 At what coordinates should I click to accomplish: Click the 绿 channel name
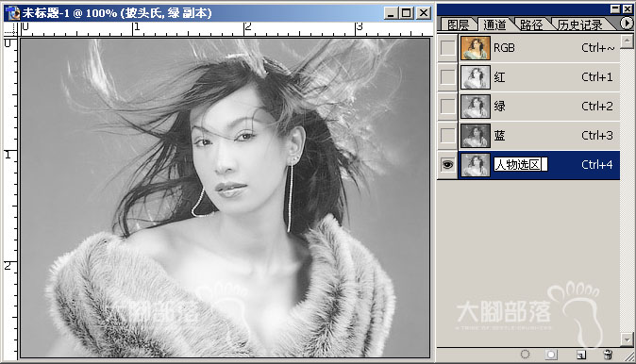(499, 107)
